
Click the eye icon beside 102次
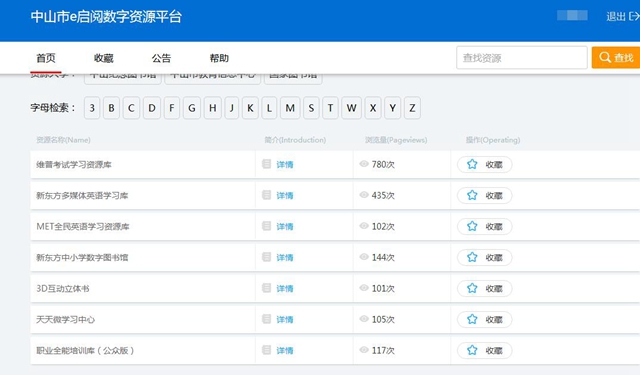pyautogui.click(x=364, y=226)
